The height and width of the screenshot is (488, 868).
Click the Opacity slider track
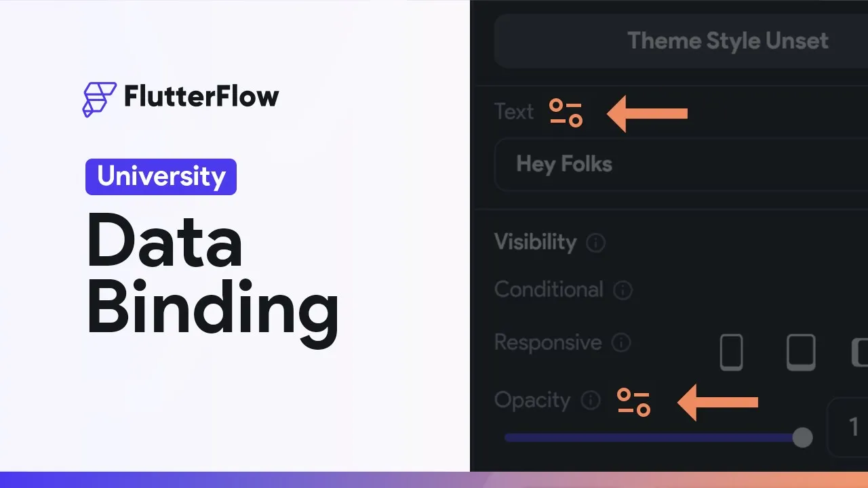pos(644,438)
